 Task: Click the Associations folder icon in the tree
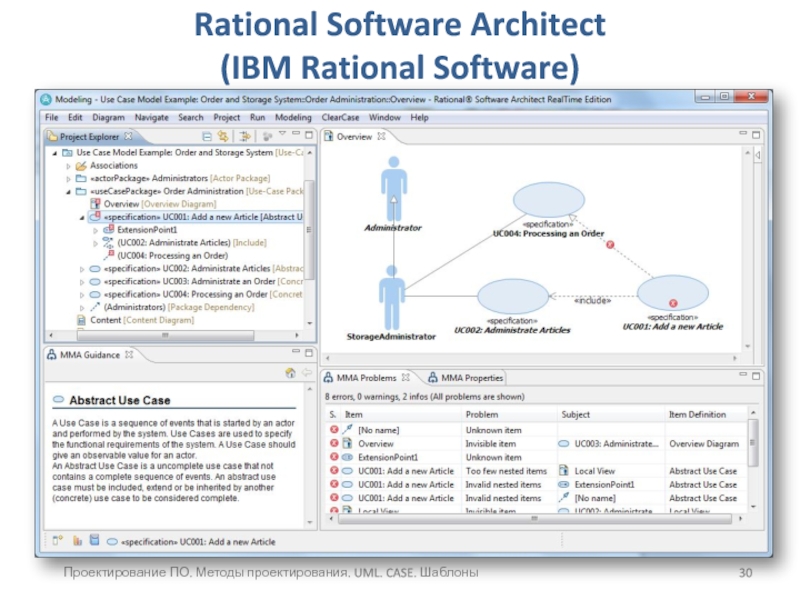tap(81, 165)
